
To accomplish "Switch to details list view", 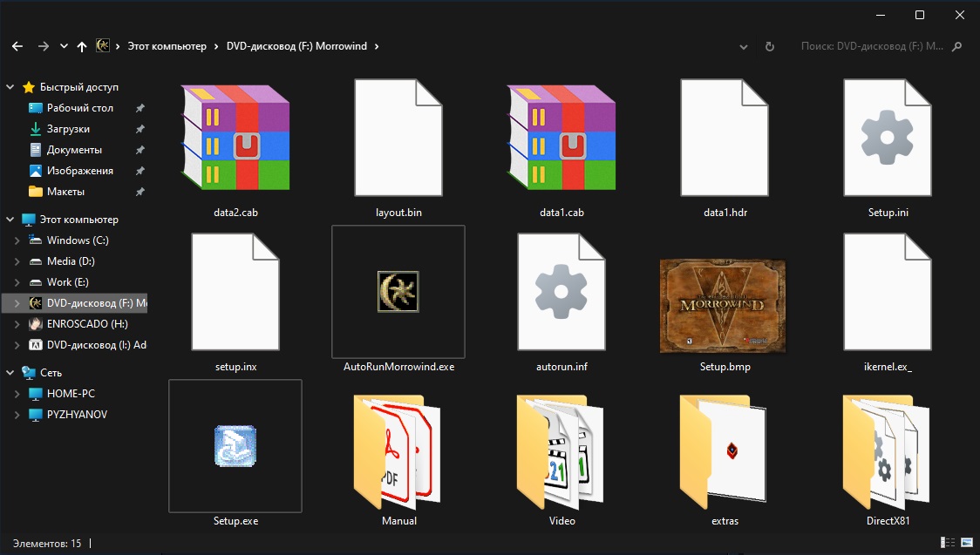I will coord(948,543).
